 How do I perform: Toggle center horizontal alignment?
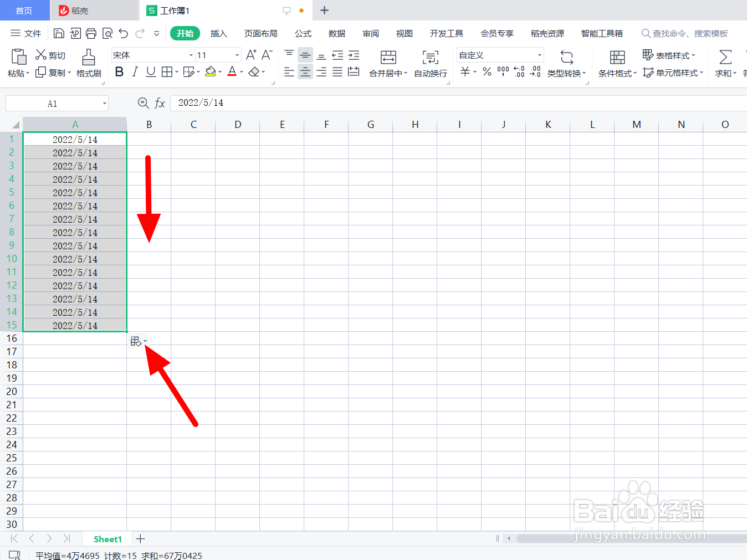pos(305,72)
